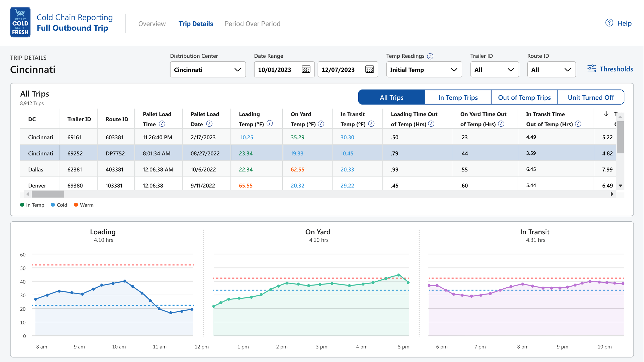The height and width of the screenshot is (362, 644).
Task: Click the Keep It Cold Fresh logo
Action: (x=20, y=22)
